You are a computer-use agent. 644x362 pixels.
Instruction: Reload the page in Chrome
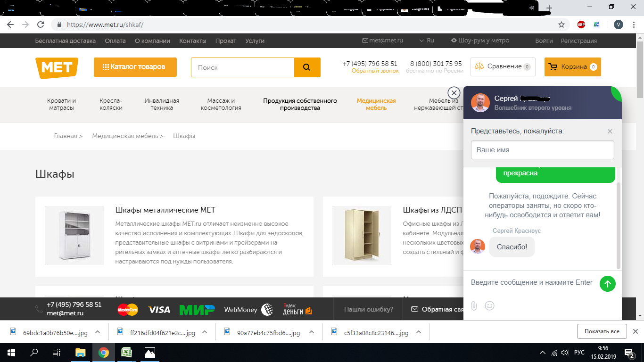coord(41,25)
